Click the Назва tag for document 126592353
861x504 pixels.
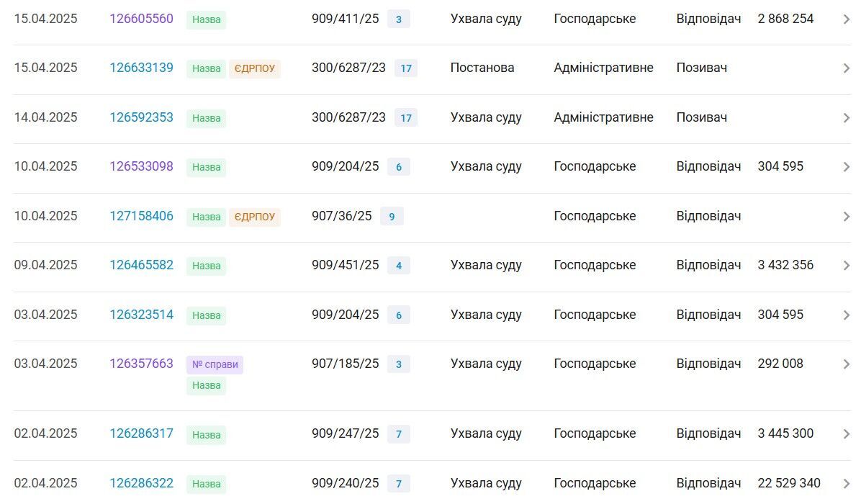(x=207, y=118)
